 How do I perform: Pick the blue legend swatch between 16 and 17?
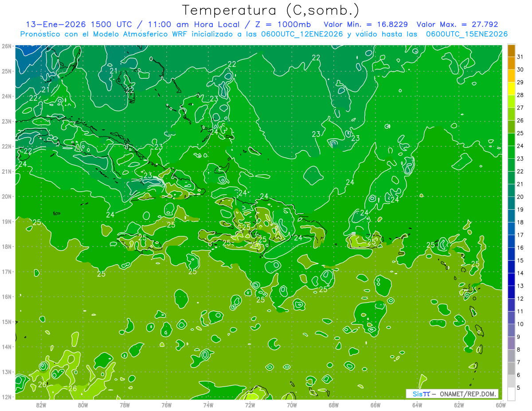click(511, 241)
